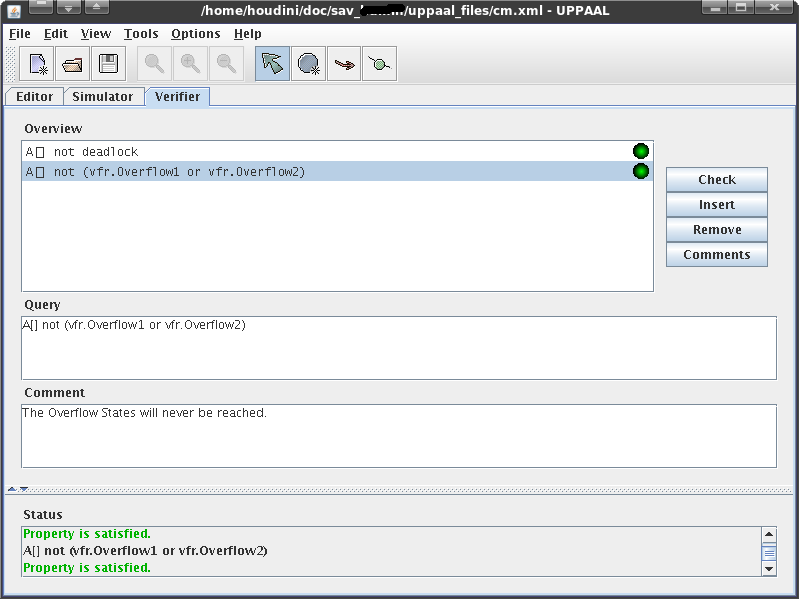This screenshot has width=799, height=599.
Task: Click Status scrollbar up arrow
Action: click(x=769, y=534)
